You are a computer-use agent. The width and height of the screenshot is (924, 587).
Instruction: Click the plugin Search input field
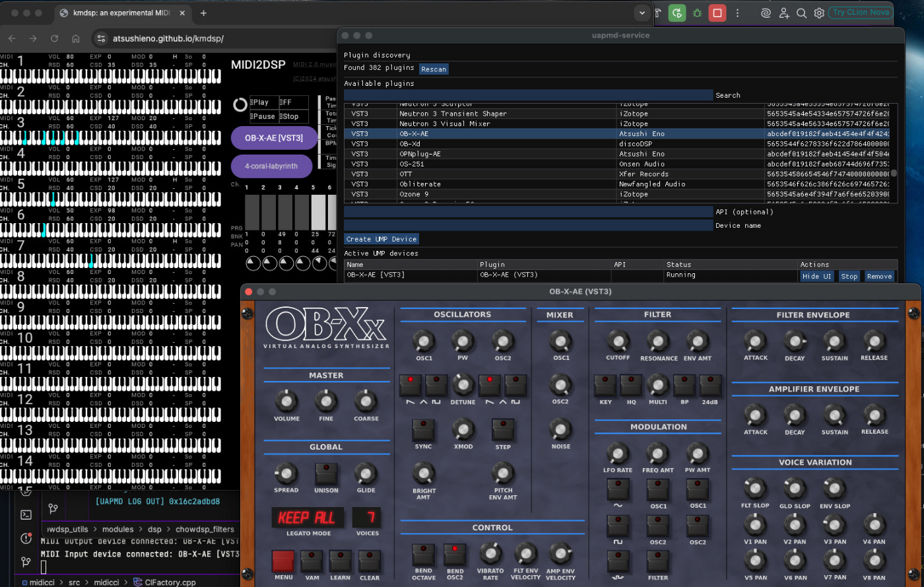pyautogui.click(x=528, y=95)
